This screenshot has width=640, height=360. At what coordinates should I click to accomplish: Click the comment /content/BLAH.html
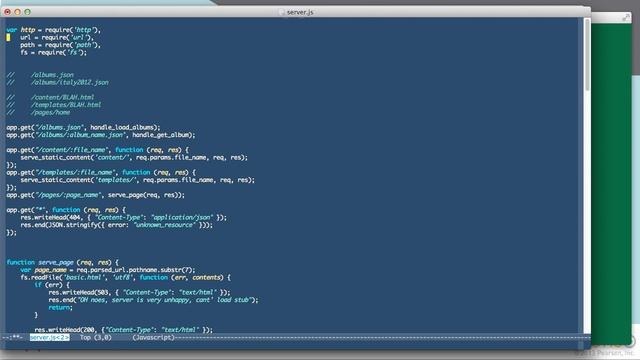point(62,97)
